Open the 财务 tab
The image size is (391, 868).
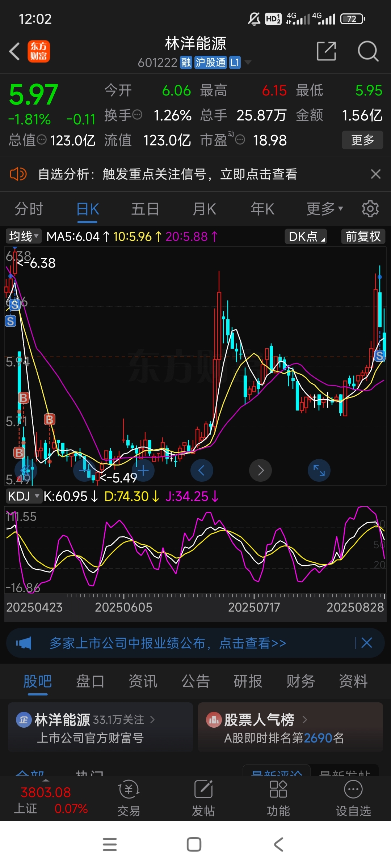point(301,681)
